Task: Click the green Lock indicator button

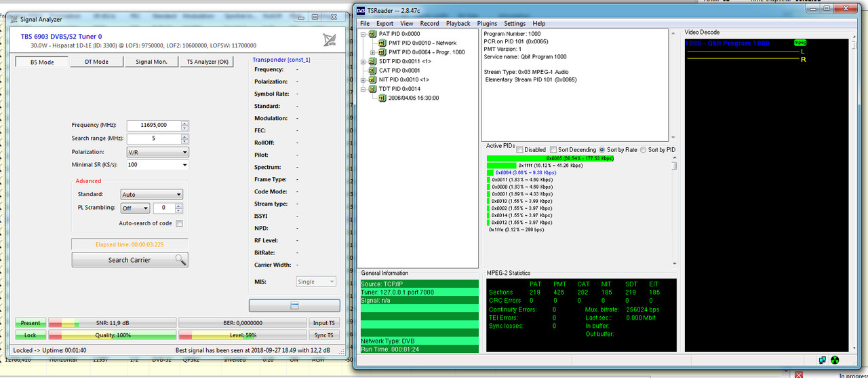Action: click(x=31, y=335)
